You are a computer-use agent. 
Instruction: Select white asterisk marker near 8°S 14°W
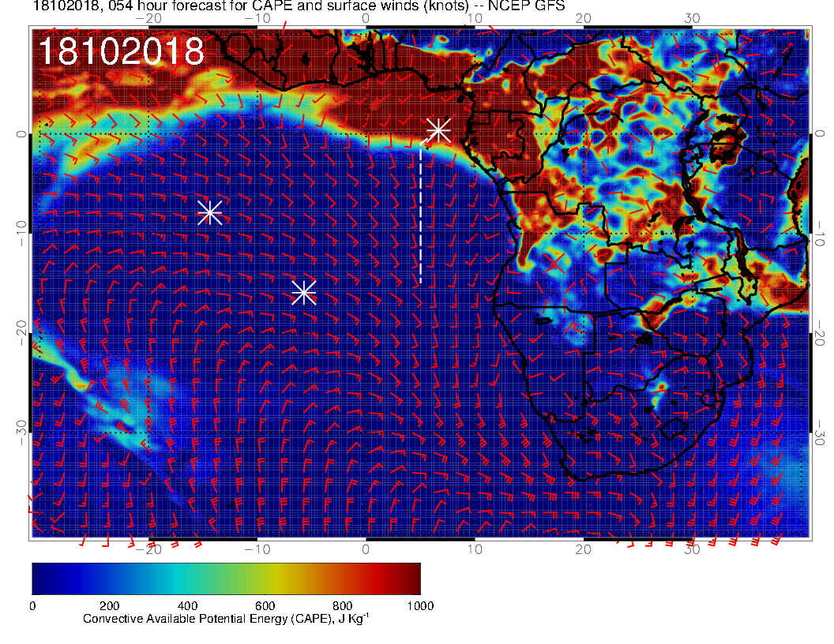click(x=209, y=212)
